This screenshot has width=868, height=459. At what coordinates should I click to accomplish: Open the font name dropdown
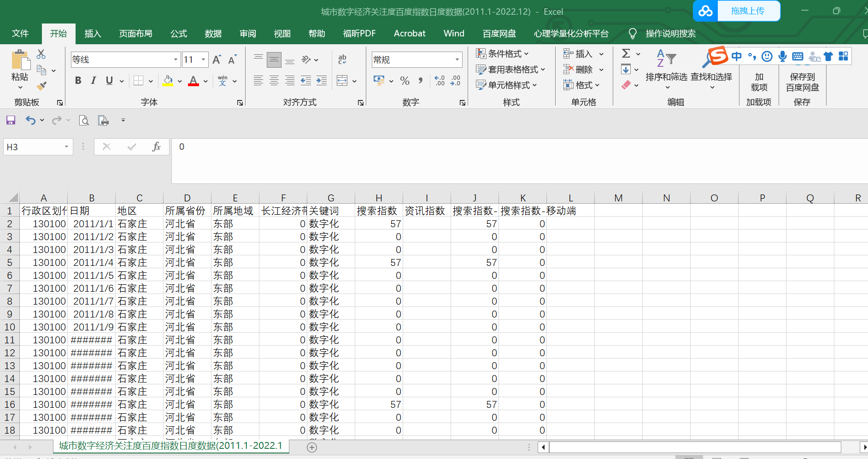pyautogui.click(x=176, y=59)
